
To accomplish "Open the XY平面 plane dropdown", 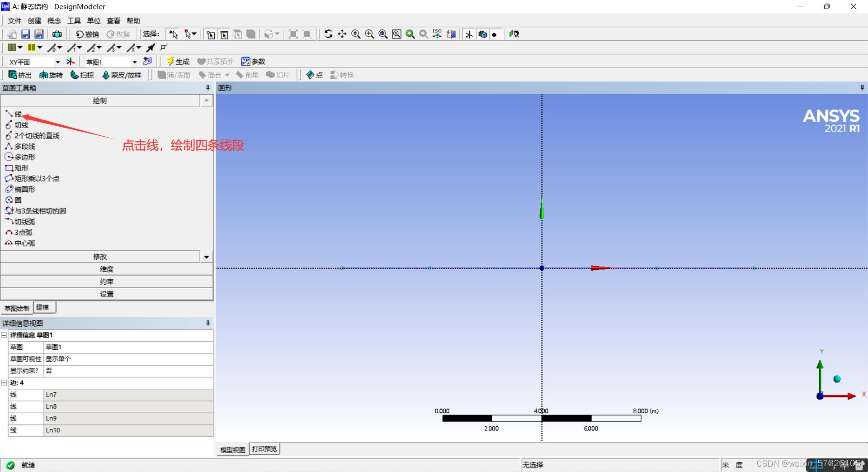I will coord(57,62).
